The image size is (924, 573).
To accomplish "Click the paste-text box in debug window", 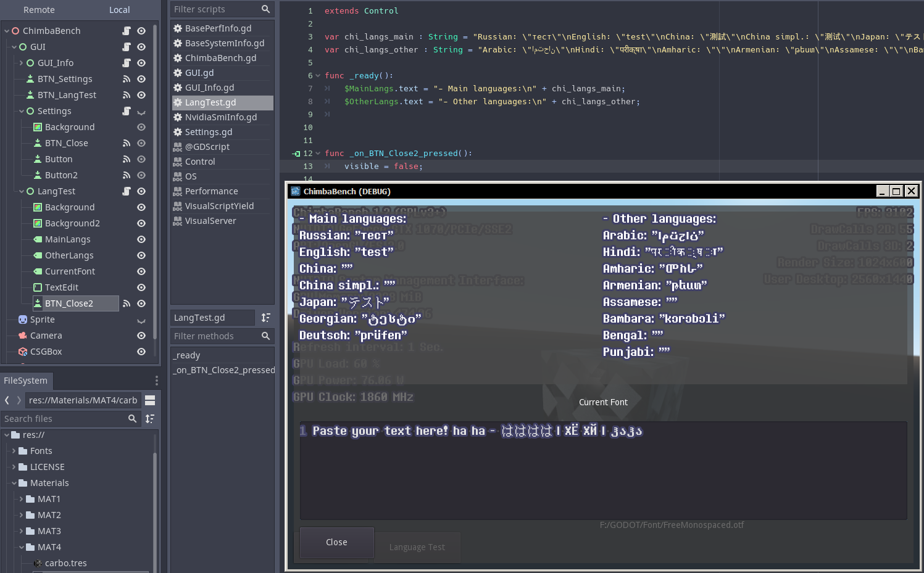I will [x=603, y=471].
